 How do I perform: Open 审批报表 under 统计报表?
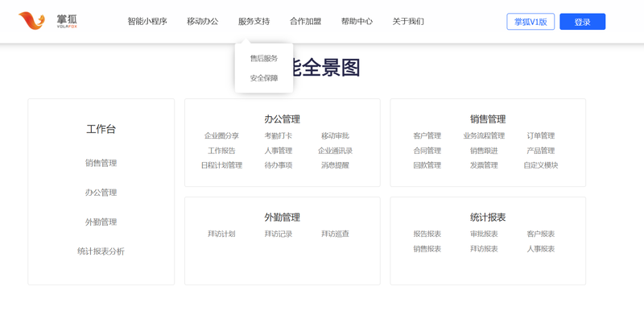[x=484, y=234]
